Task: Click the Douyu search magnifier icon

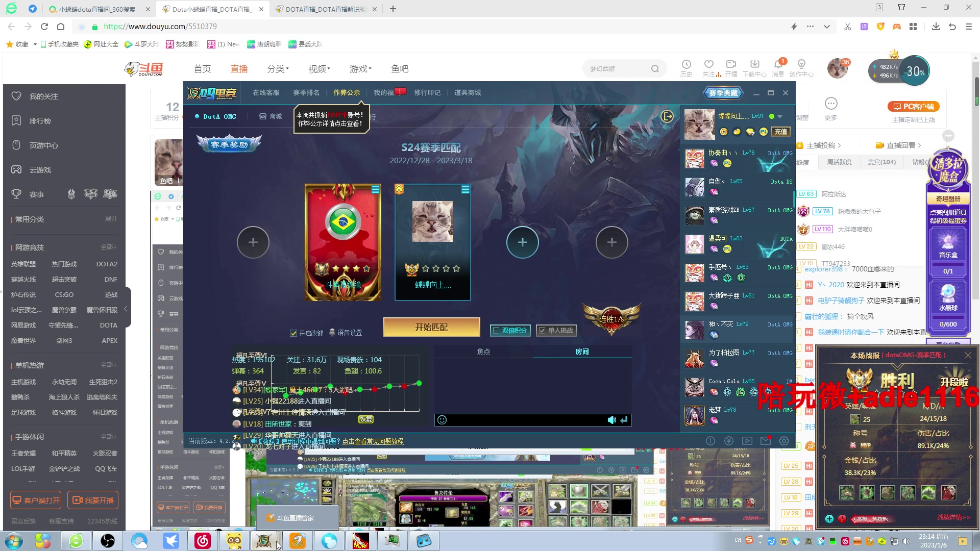Action: point(655,69)
